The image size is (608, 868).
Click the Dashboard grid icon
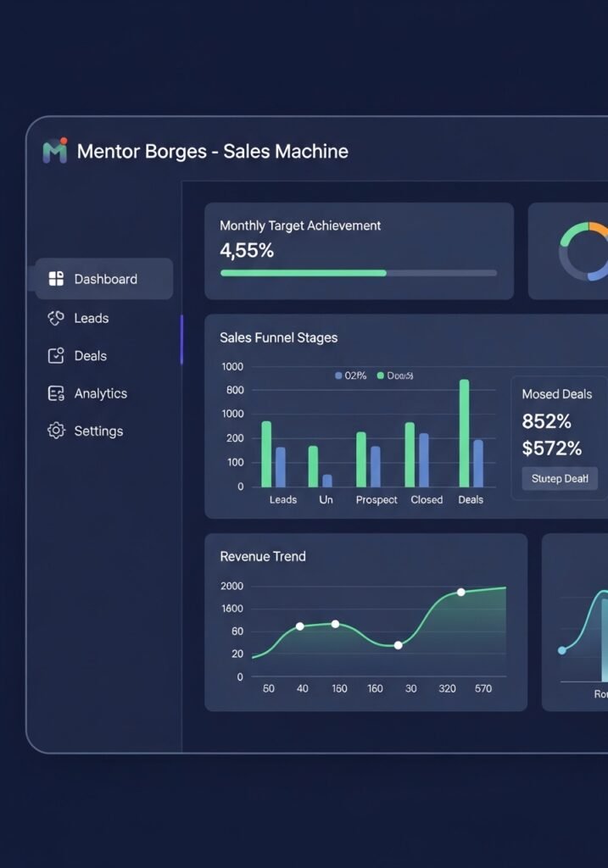(57, 279)
